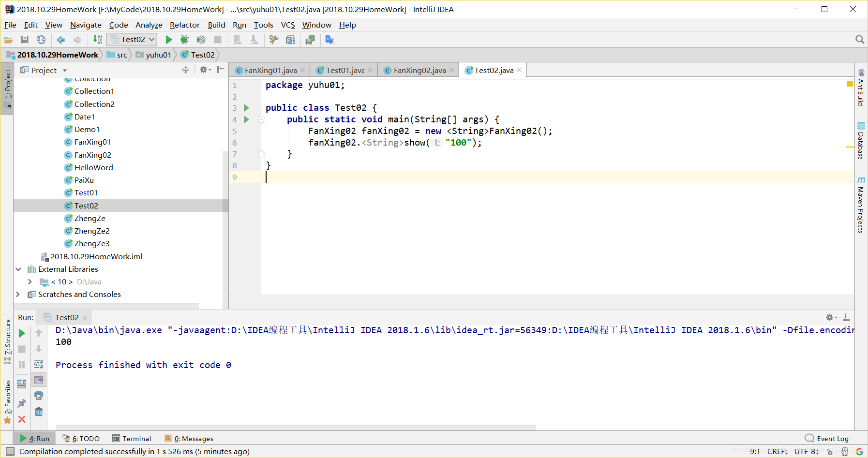
Task: Open the 6: TODO tool window
Action: click(81, 439)
